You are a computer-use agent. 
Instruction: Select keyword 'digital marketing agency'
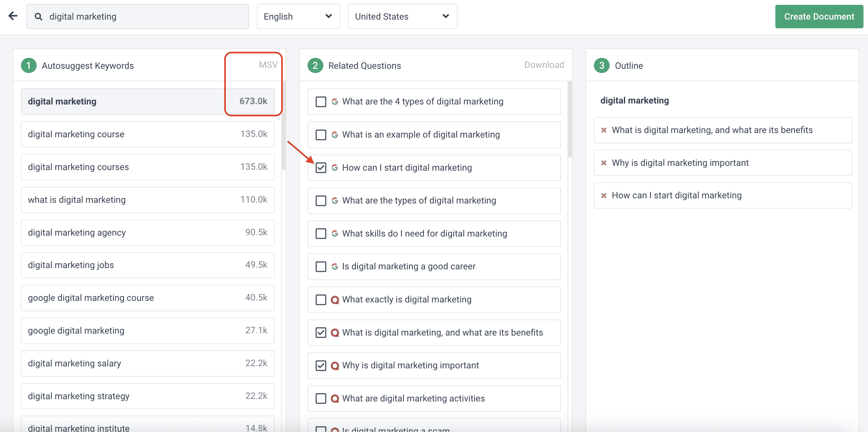tap(148, 233)
